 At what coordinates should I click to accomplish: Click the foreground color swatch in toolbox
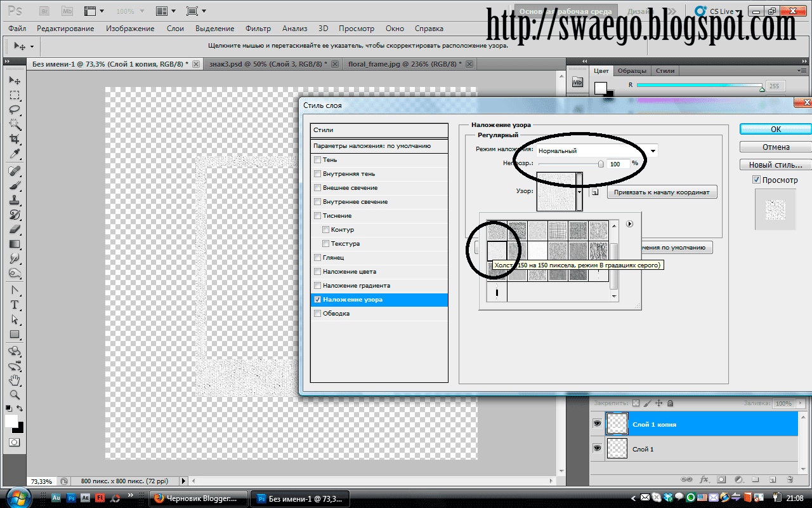[x=11, y=421]
